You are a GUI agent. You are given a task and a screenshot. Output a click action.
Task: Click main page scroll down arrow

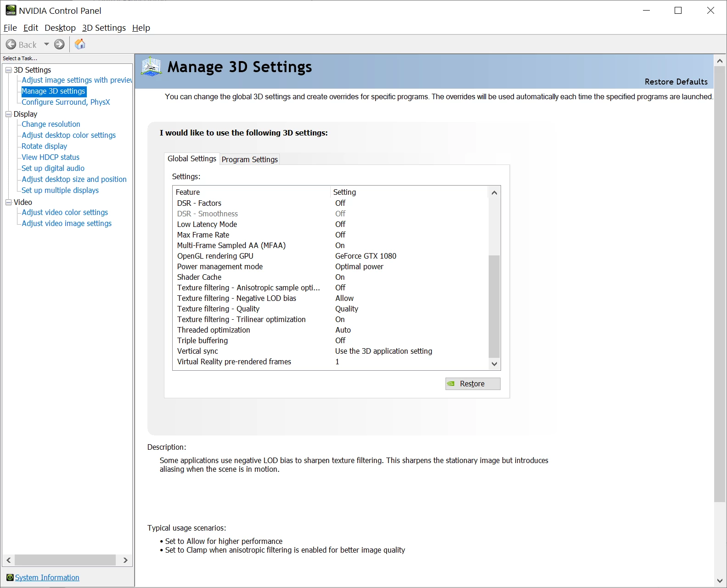[720, 581]
